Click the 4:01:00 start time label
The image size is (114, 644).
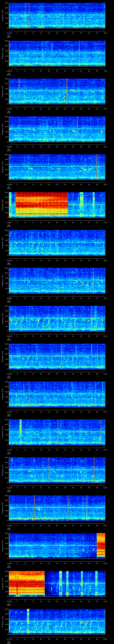coord(9,33)
